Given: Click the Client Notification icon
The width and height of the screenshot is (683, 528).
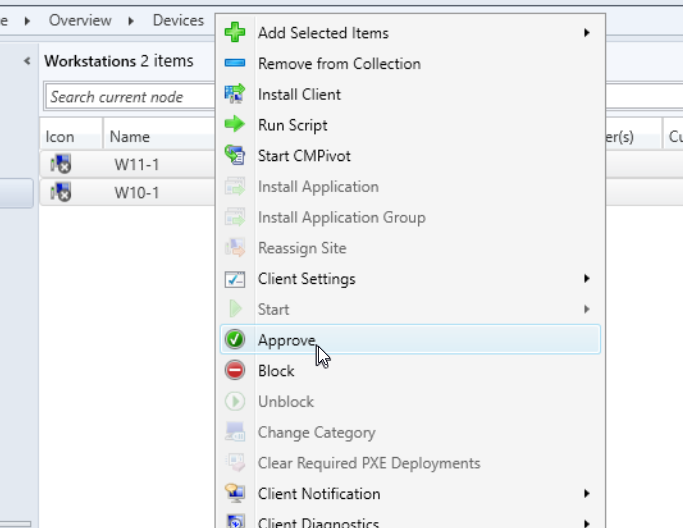Looking at the screenshot, I should (235, 494).
